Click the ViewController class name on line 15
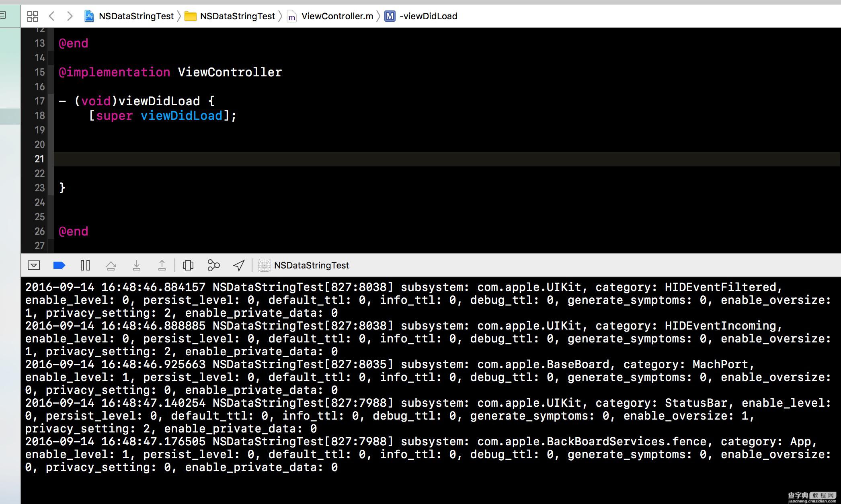Viewport: 841px width, 504px height. click(x=230, y=72)
